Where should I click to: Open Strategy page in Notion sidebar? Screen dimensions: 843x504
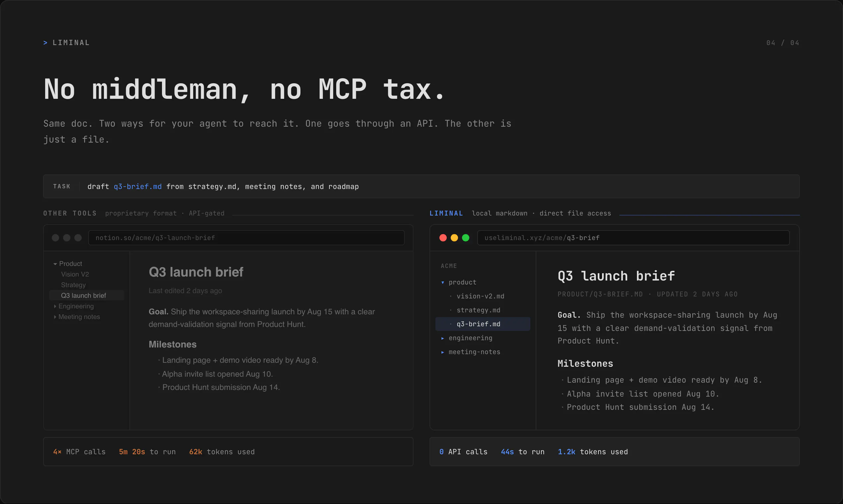pos(73,285)
